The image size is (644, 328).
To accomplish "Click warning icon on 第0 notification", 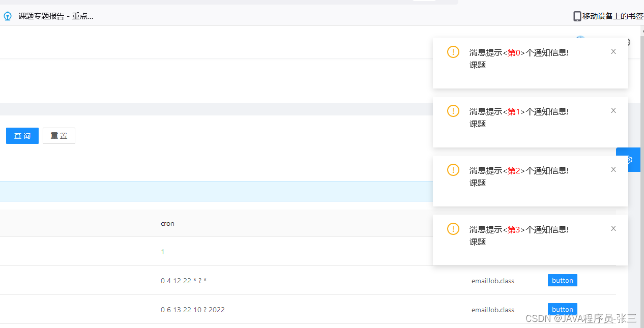I will (x=453, y=52).
